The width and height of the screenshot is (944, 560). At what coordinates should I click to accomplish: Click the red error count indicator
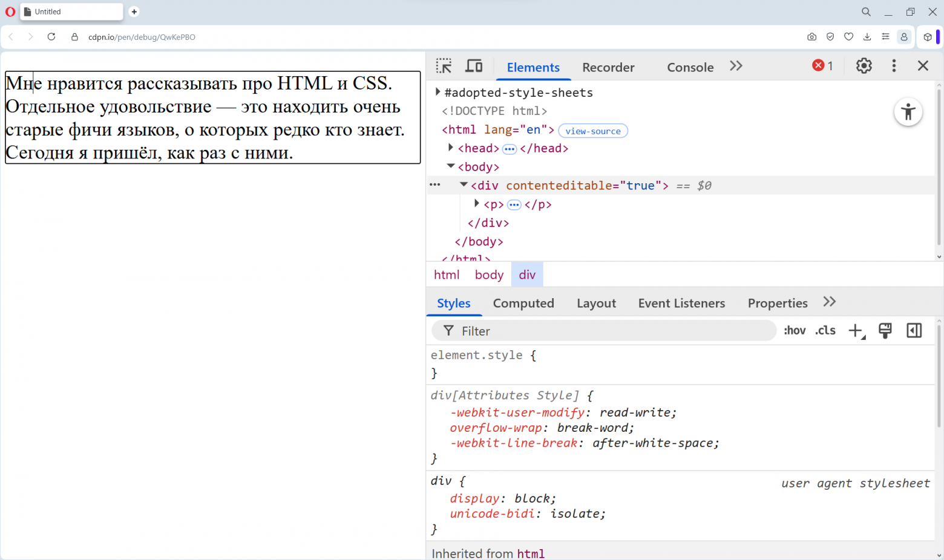tap(823, 66)
